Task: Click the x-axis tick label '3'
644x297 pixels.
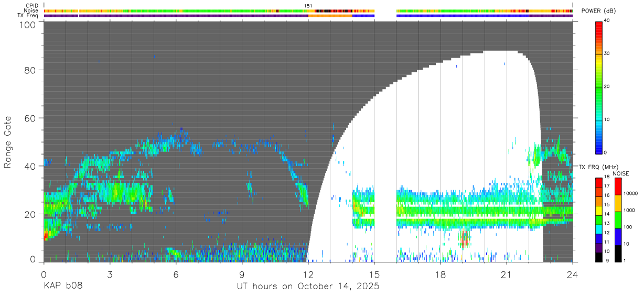Action: (x=110, y=274)
